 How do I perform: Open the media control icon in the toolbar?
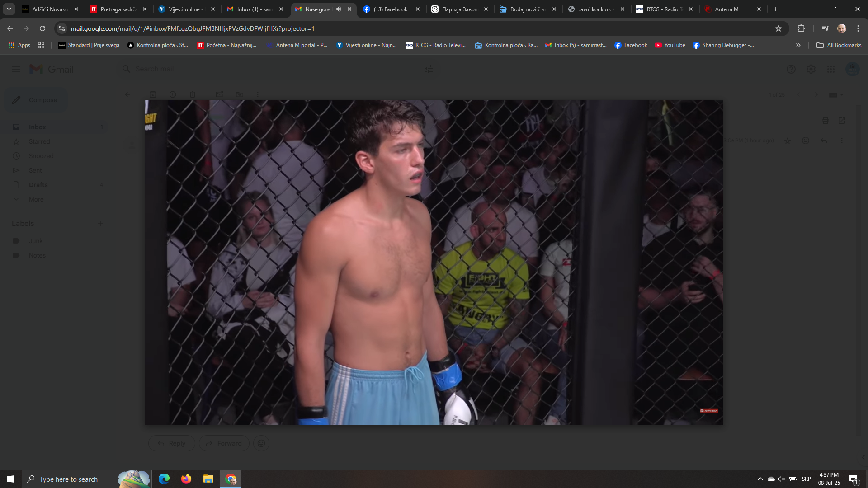pos(826,28)
